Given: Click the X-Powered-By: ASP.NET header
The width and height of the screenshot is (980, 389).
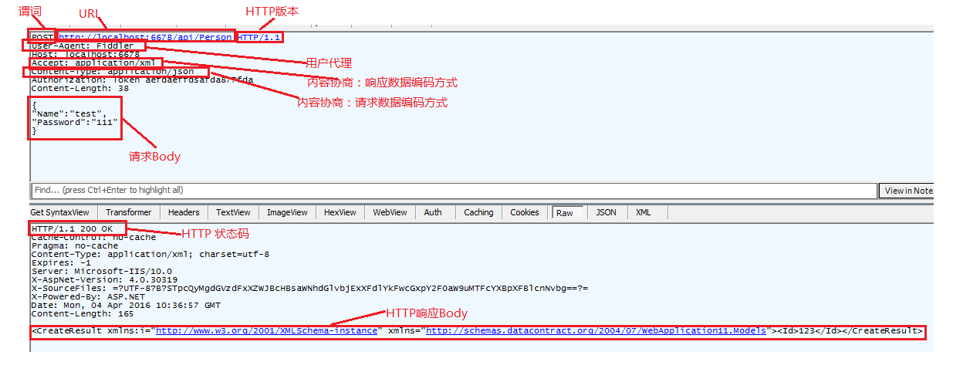Looking at the screenshot, I should pyautogui.click(x=88, y=296).
